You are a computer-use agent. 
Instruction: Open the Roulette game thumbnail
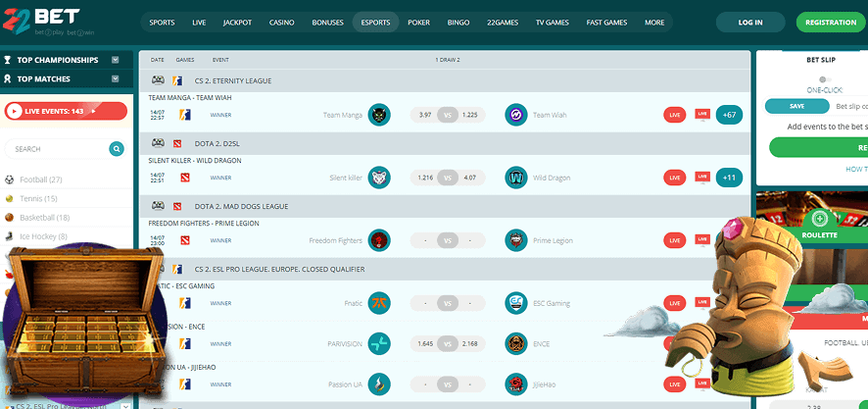(812, 219)
